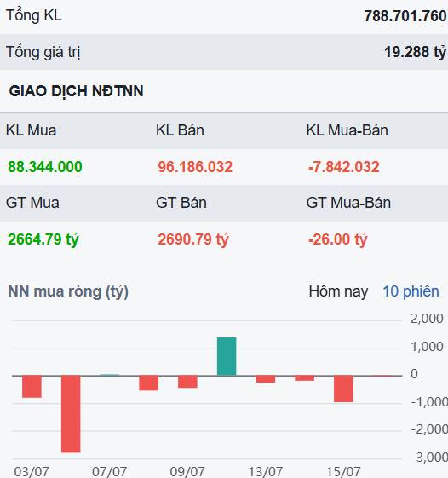This screenshot has height=478, width=448.
Task: Click the value 2690.79 tỷ
Action: pyautogui.click(x=193, y=239)
